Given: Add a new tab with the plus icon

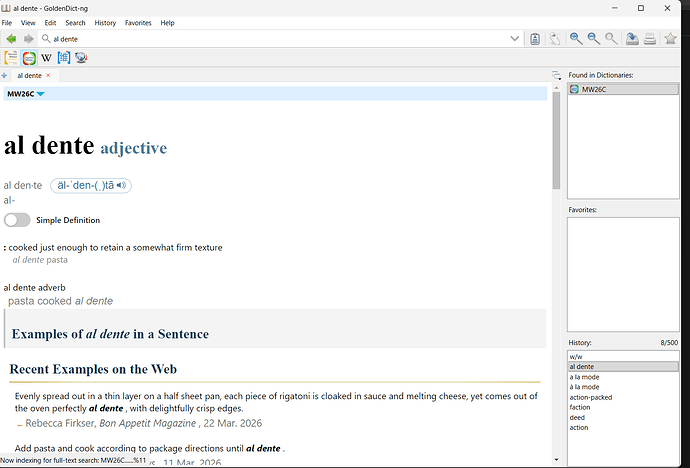Looking at the screenshot, I should (x=4, y=75).
